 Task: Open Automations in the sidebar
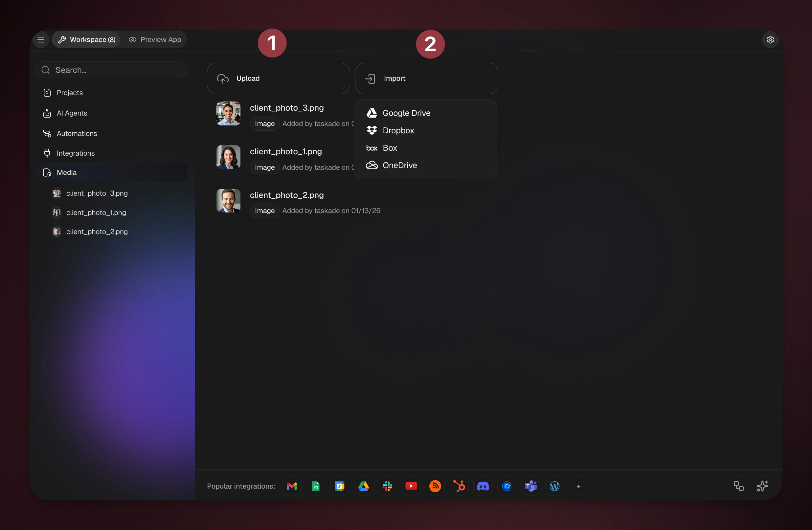point(77,133)
